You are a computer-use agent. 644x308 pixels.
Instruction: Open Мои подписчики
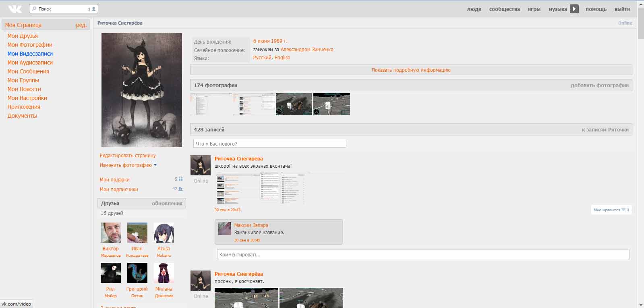point(119,189)
